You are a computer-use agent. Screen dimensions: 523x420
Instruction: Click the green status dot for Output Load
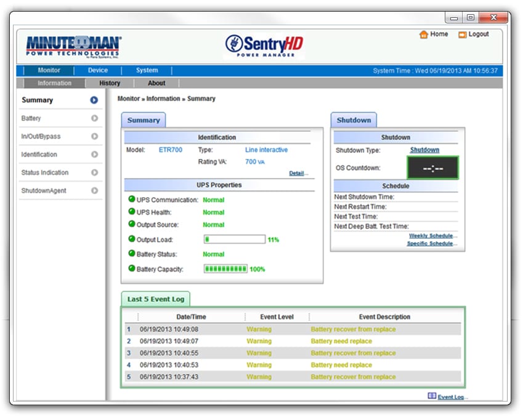click(132, 239)
